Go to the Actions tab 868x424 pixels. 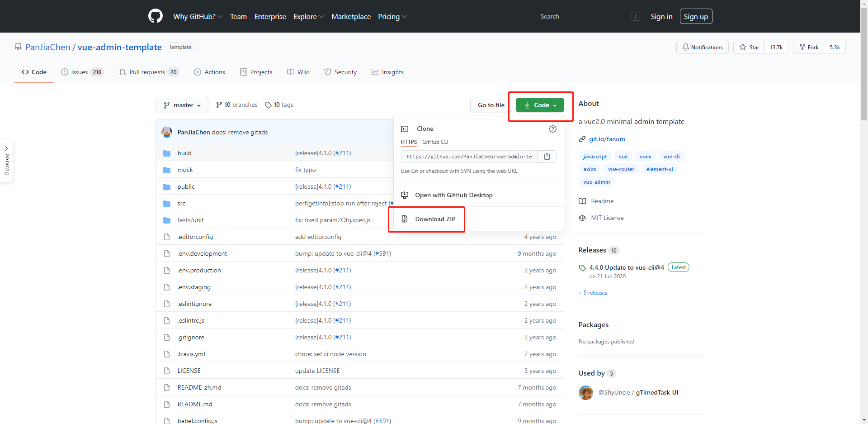click(x=209, y=72)
